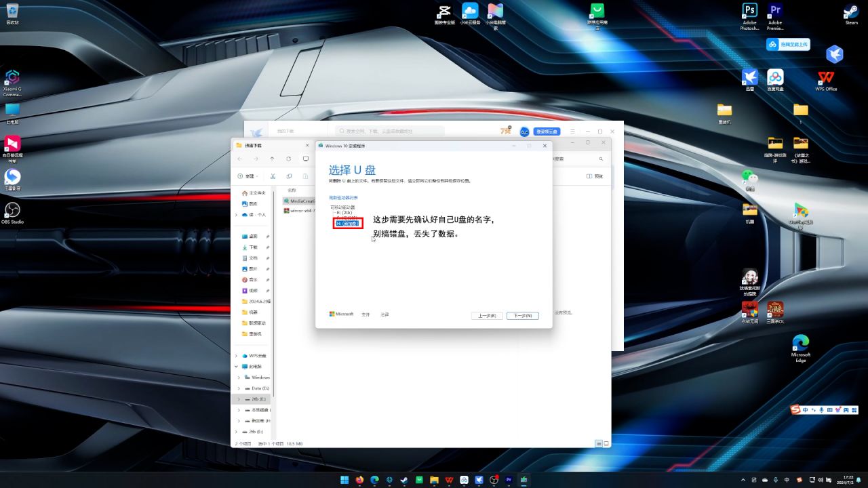Open File Explorer from the taskbar
Viewport: 868px width, 488px height.
(x=434, y=480)
